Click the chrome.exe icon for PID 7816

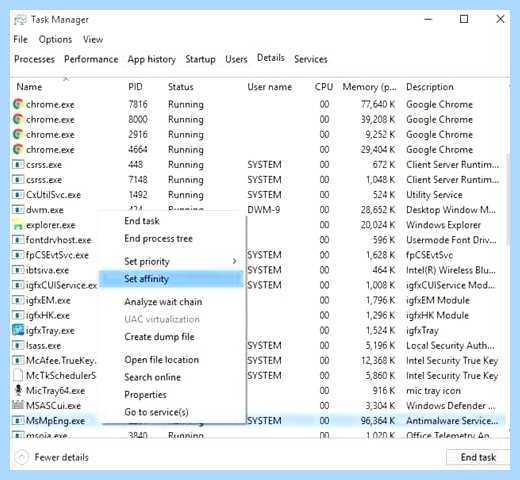click(18, 104)
